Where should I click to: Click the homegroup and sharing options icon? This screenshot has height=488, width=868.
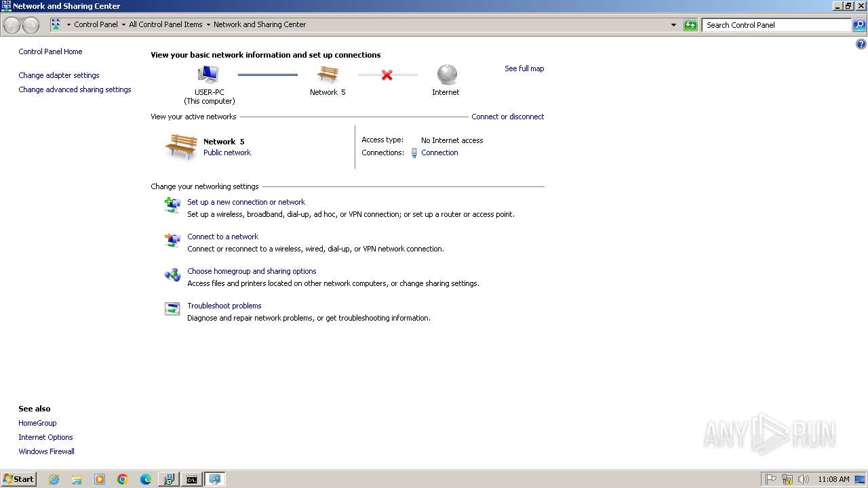tap(172, 274)
